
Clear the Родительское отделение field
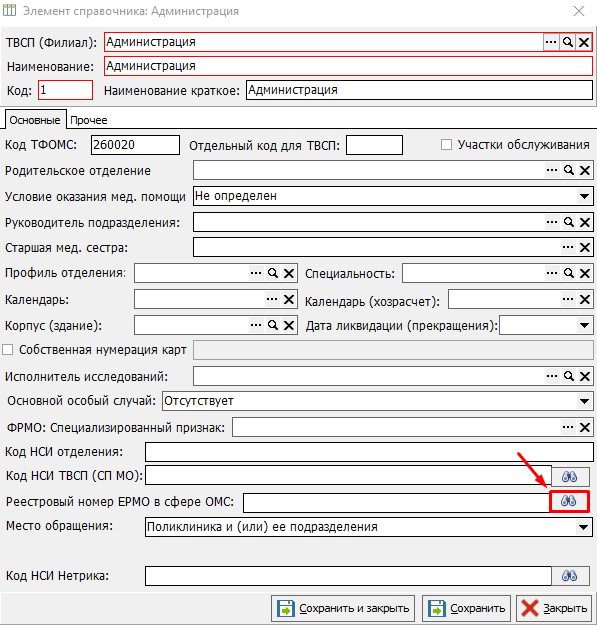click(x=585, y=170)
